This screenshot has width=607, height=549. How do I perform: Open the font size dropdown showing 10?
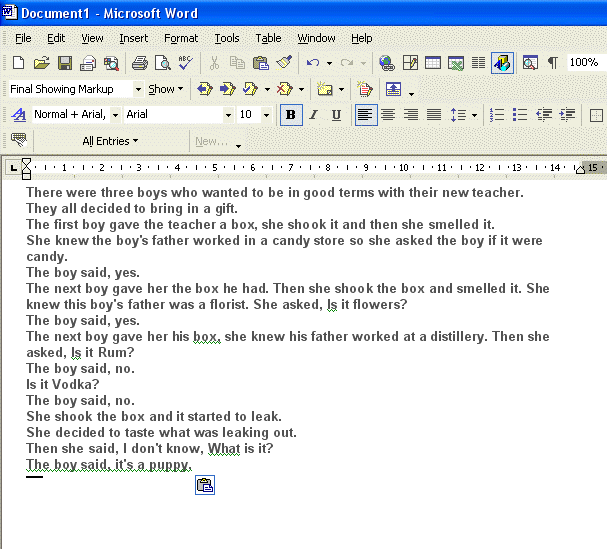click(266, 115)
